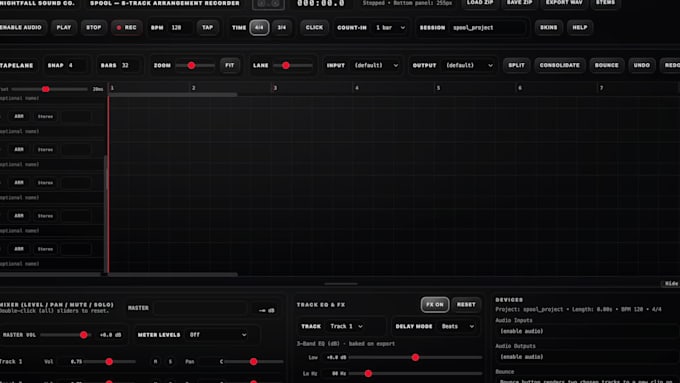Click the Audio Inputs list box

[x=587, y=331]
